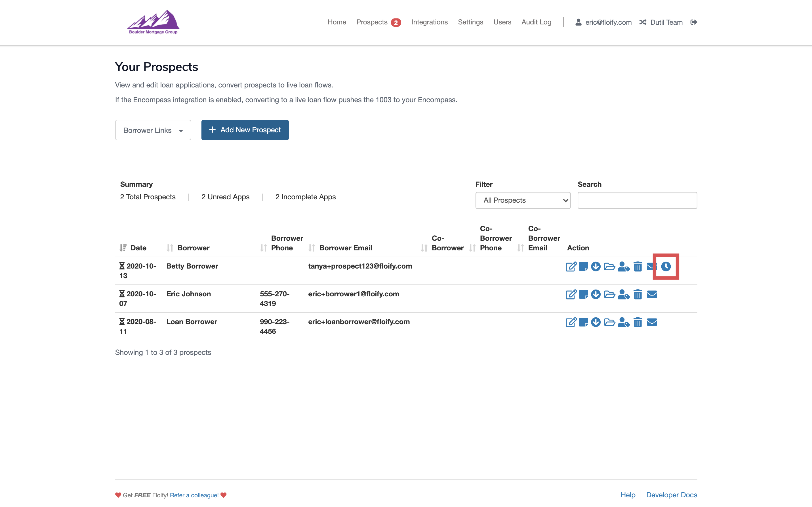Click envelope icon in Eric Johnson's row

click(x=652, y=294)
